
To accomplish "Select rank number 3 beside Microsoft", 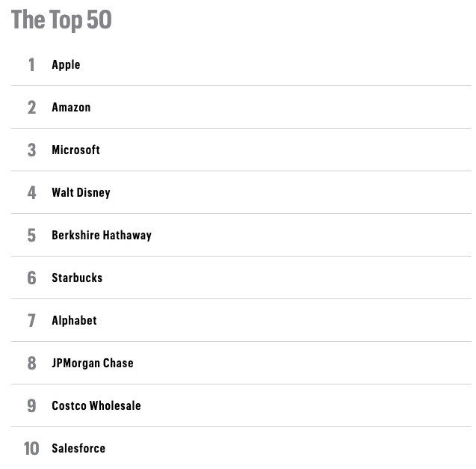I will pos(31,150).
